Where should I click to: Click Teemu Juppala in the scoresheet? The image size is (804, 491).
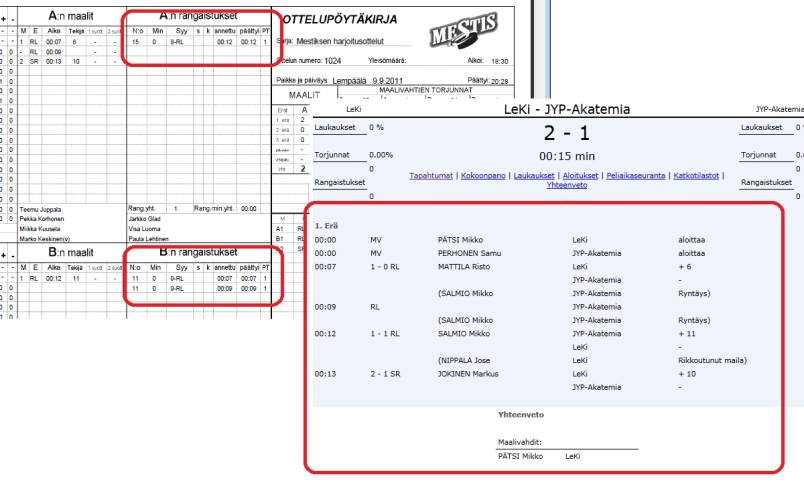[40, 210]
